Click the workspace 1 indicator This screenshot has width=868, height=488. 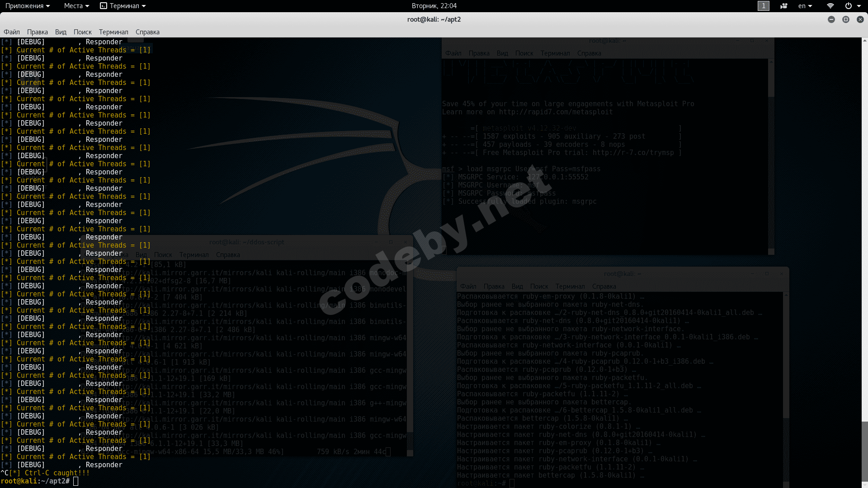coord(763,6)
